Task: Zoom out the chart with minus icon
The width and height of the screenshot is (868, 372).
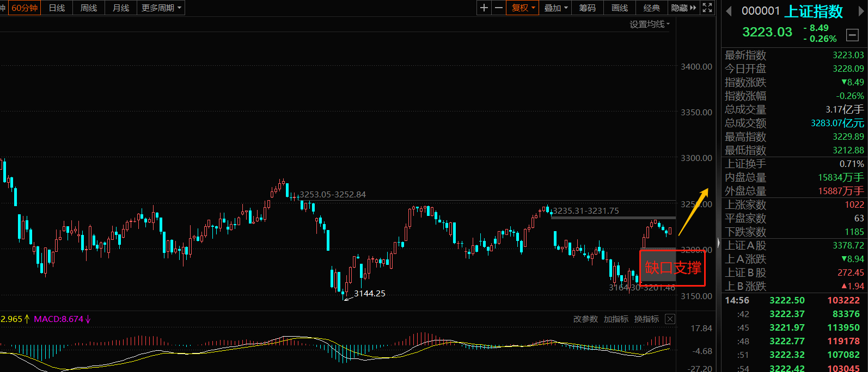Action: coord(499,8)
